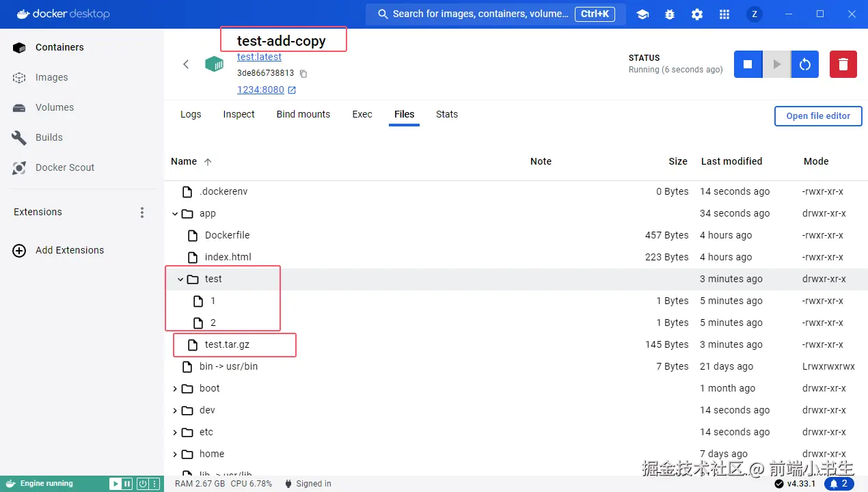Open the engine more options menu in the status bar

[x=154, y=484]
